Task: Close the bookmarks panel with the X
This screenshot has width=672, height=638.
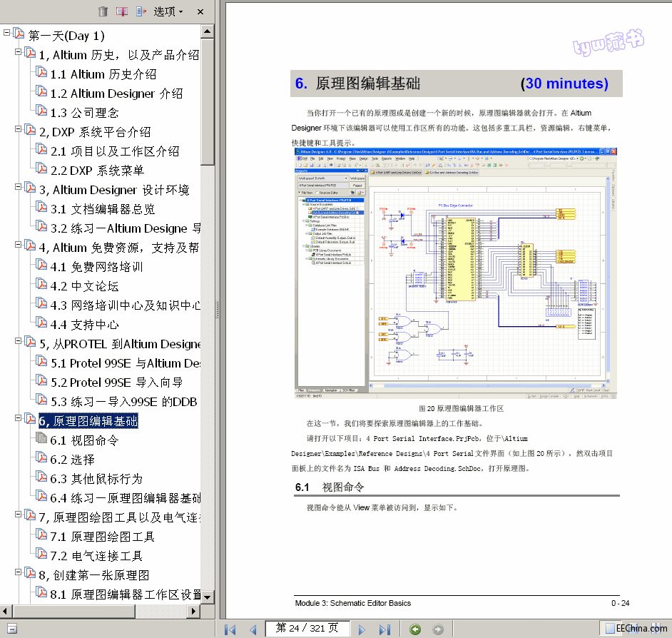Action: click(200, 12)
